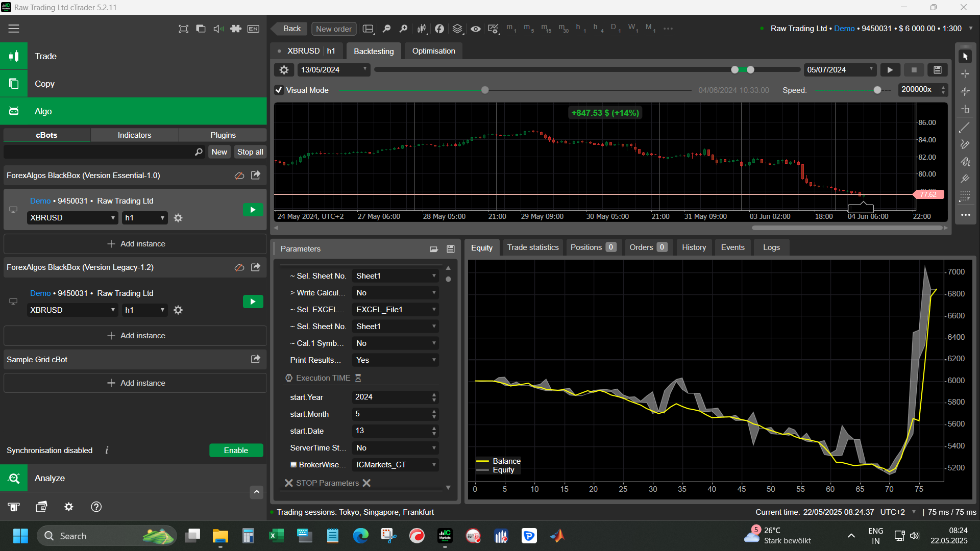Switch to the Trade statistics tab
Screen dimensions: 980x551
pyautogui.click(x=532, y=247)
